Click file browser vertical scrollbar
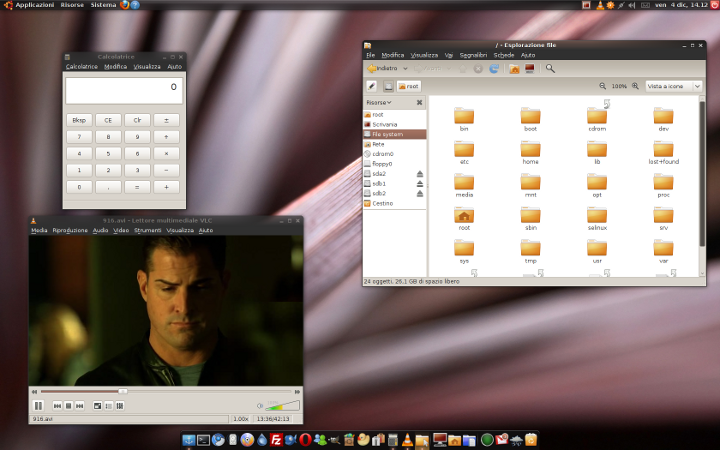 click(702, 174)
